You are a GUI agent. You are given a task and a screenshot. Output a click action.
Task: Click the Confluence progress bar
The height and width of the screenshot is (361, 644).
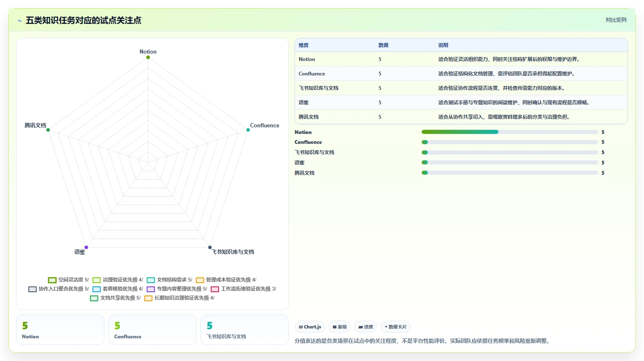point(510,142)
